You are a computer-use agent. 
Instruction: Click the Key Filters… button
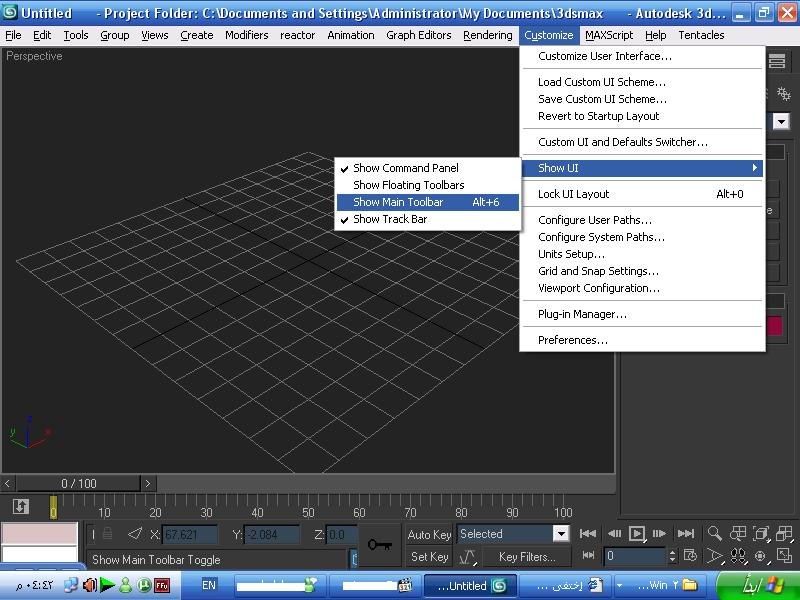[527, 557]
